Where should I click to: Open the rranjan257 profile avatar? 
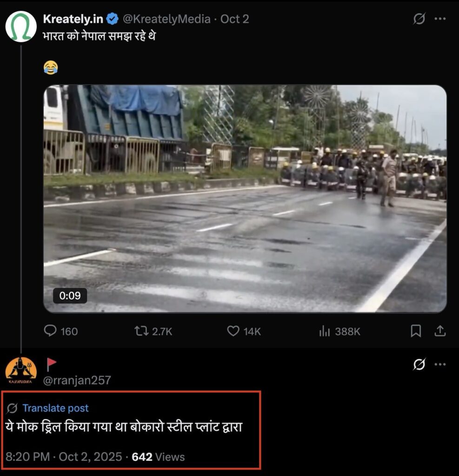21,370
